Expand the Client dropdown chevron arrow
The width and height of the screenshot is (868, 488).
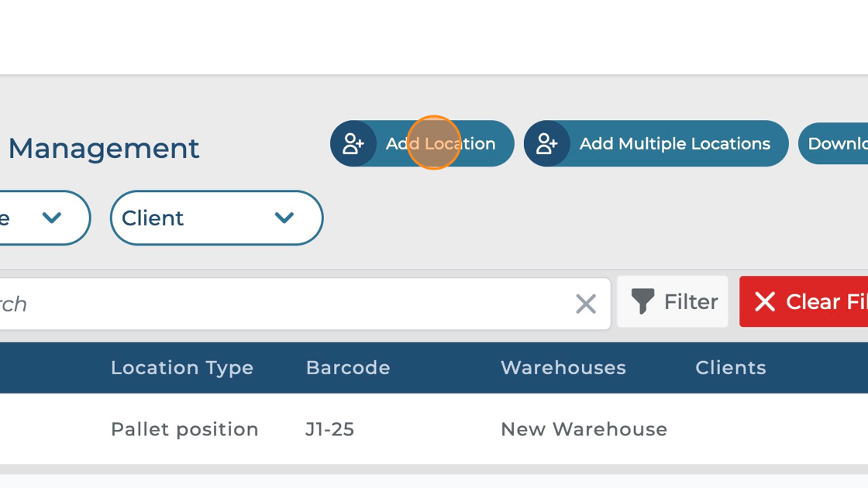click(x=284, y=218)
